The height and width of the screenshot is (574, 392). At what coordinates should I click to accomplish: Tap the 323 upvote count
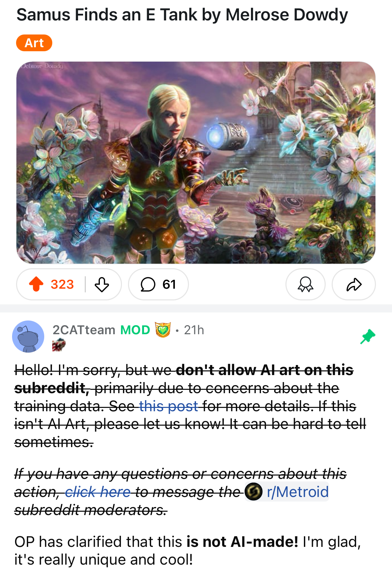click(62, 284)
